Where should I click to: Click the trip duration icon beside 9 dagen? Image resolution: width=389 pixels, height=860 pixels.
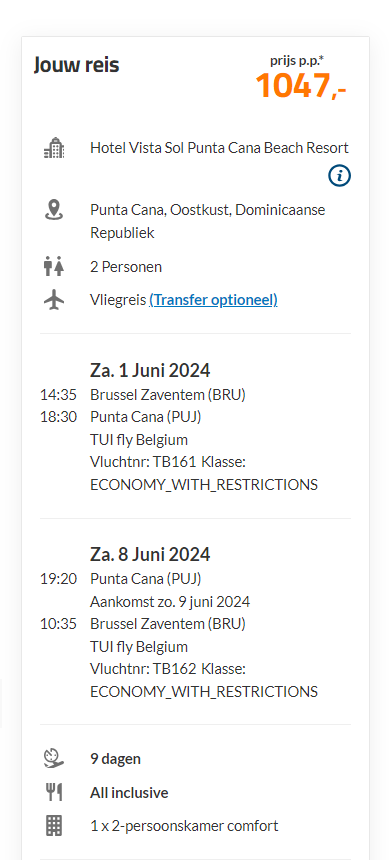pos(54,759)
